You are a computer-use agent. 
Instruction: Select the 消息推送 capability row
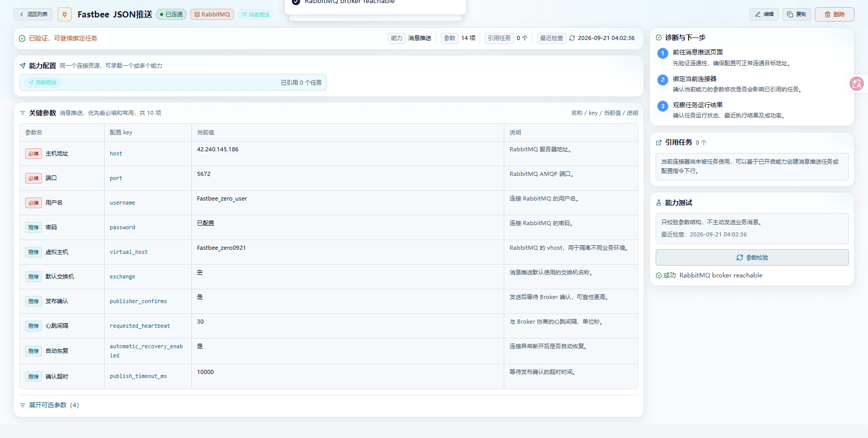click(x=173, y=83)
